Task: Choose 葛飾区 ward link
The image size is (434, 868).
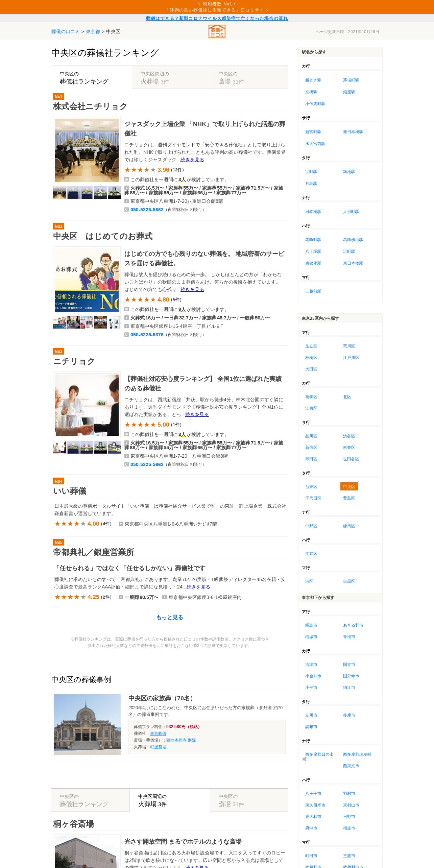Action: (311, 397)
